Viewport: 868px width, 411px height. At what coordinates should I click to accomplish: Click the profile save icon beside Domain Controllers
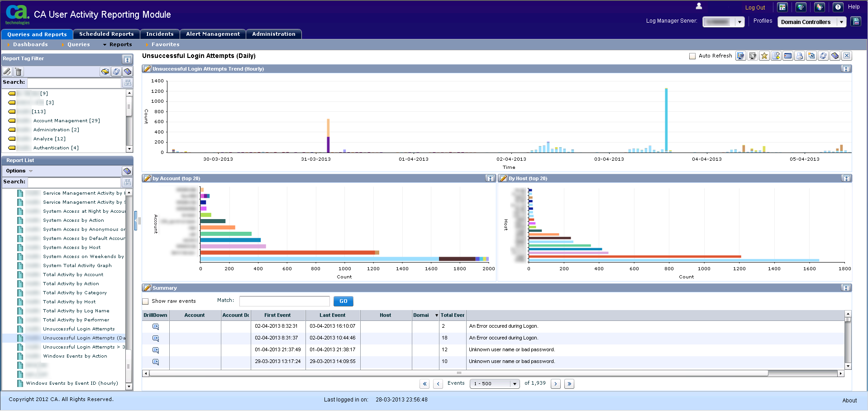(x=856, y=21)
